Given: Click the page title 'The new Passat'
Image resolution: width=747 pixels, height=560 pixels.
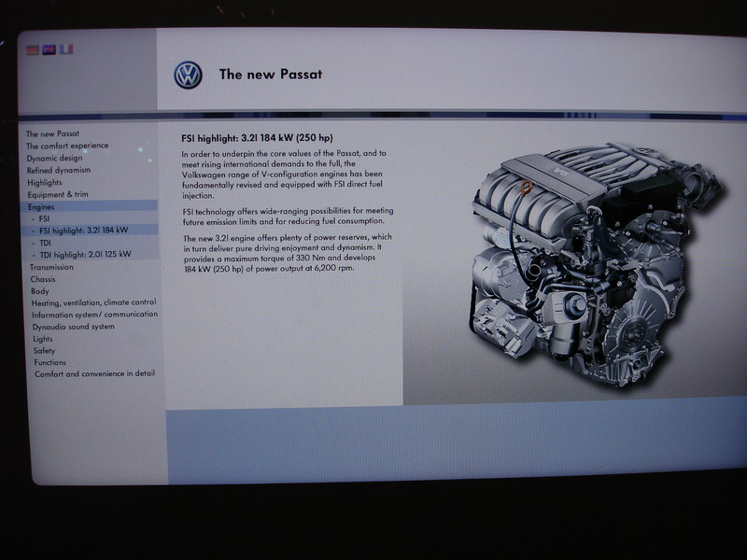Looking at the screenshot, I should click(x=271, y=75).
